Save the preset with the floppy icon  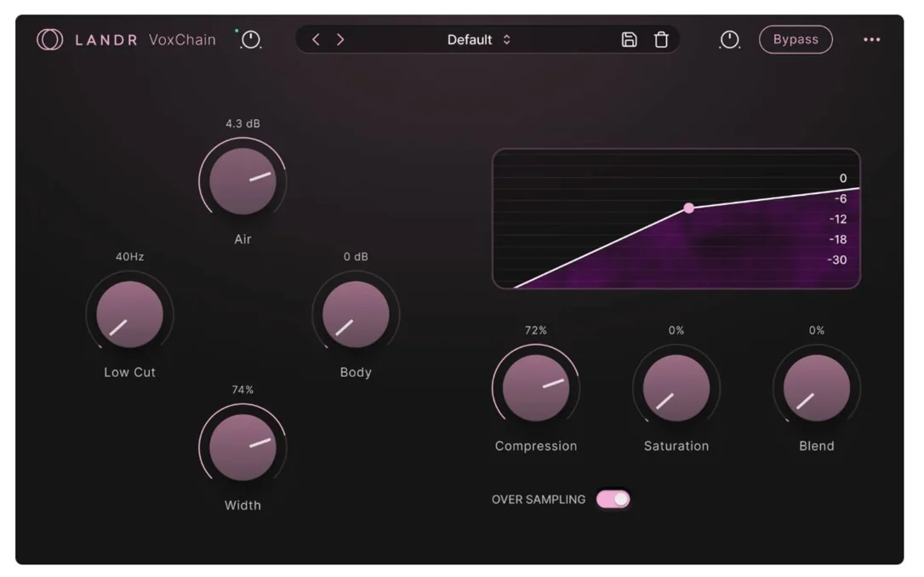click(629, 39)
